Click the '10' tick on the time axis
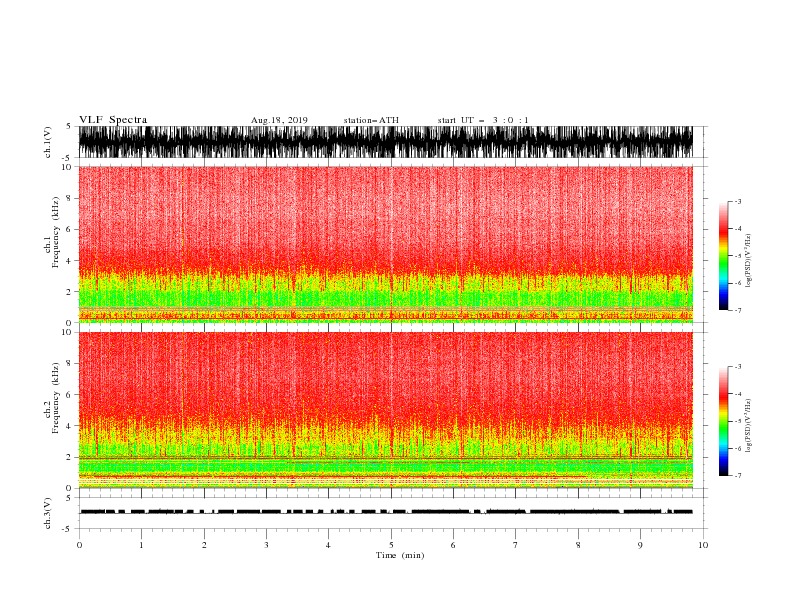Screen dimensions: 792x612 tap(703, 545)
